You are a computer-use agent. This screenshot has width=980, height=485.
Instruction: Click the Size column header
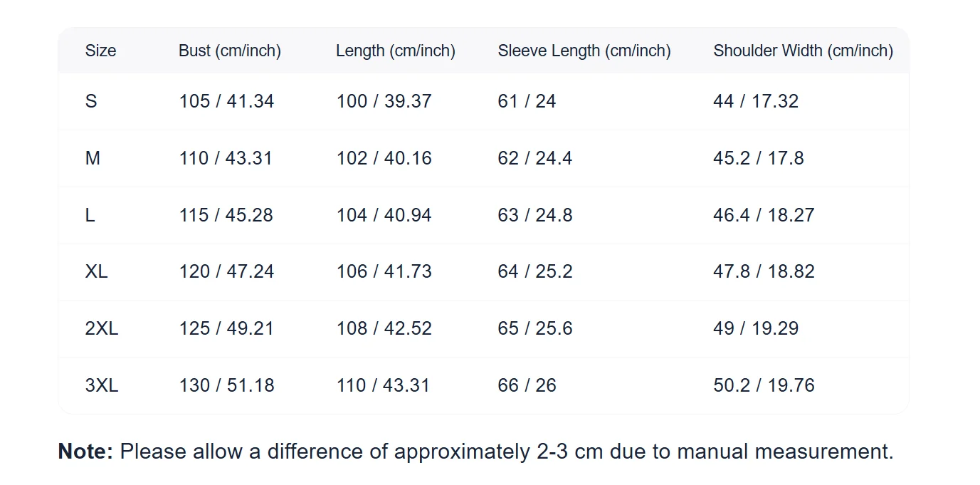100,51
